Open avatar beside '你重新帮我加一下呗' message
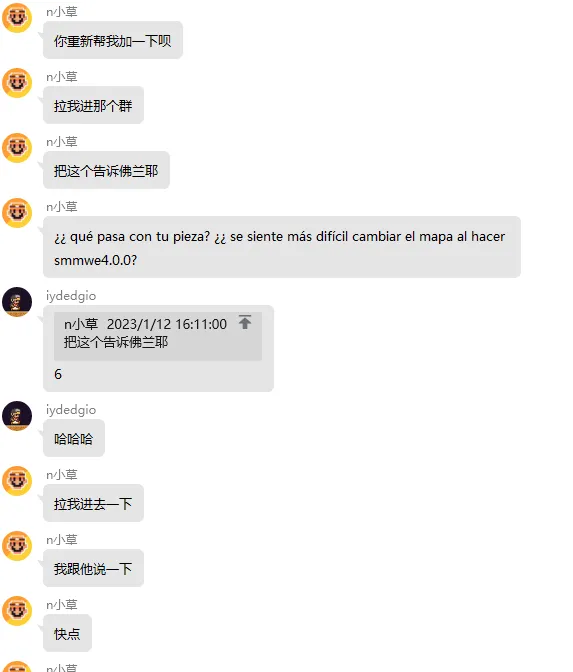 click(x=17, y=18)
